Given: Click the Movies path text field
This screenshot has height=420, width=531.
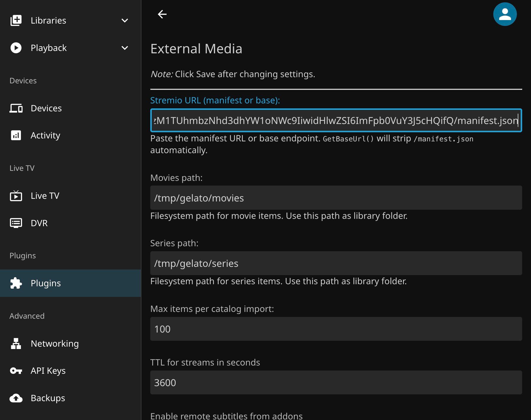Looking at the screenshot, I should pyautogui.click(x=336, y=198).
